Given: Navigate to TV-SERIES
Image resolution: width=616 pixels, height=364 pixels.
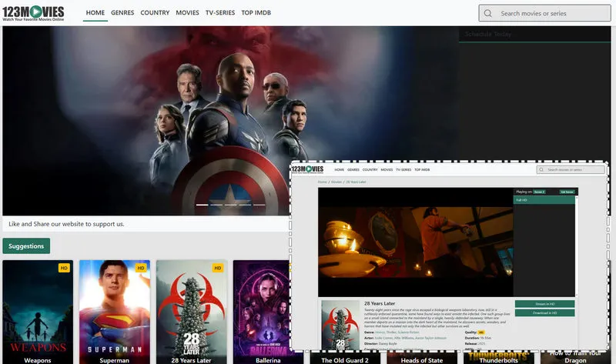Looking at the screenshot, I should point(220,13).
